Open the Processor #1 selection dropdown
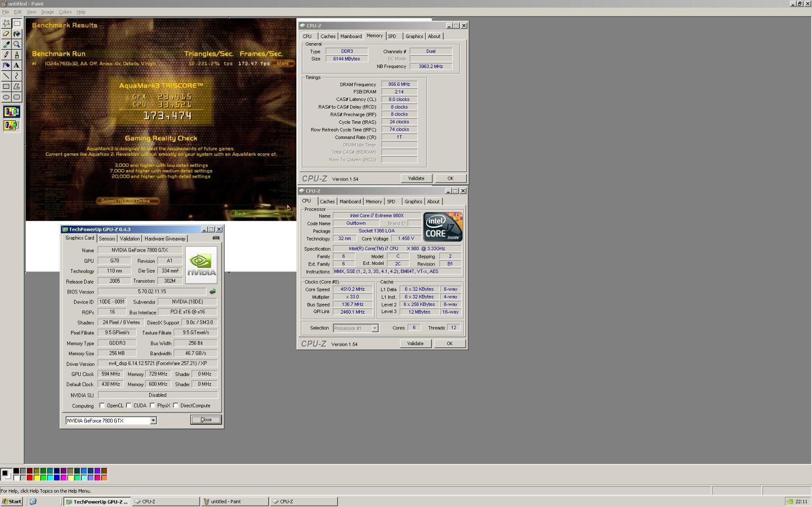The image size is (812, 507). pyautogui.click(x=375, y=328)
